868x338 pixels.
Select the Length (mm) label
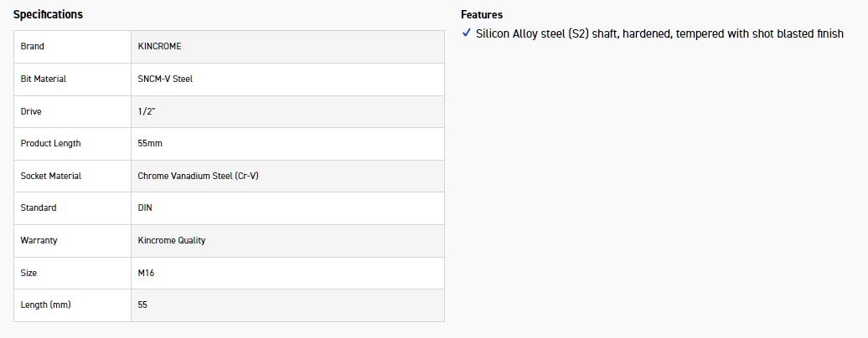(46, 305)
